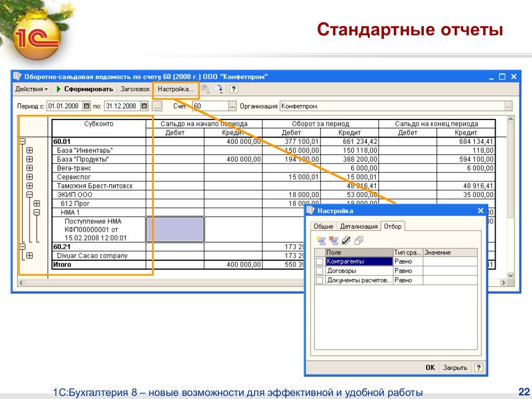Open account picker ellipsis next to Счет
This screenshot has width=532, height=399.
pos(232,106)
